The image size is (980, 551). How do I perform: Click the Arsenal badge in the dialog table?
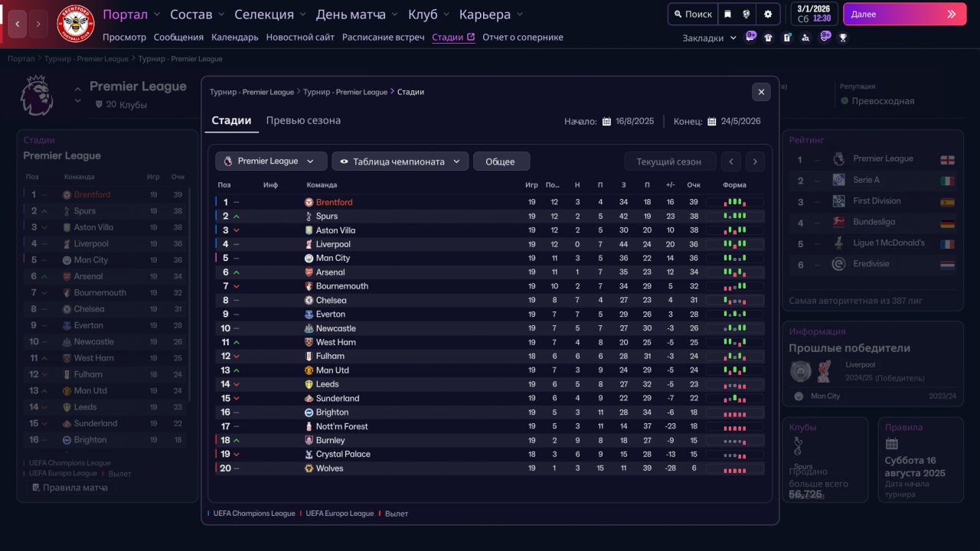click(x=309, y=272)
